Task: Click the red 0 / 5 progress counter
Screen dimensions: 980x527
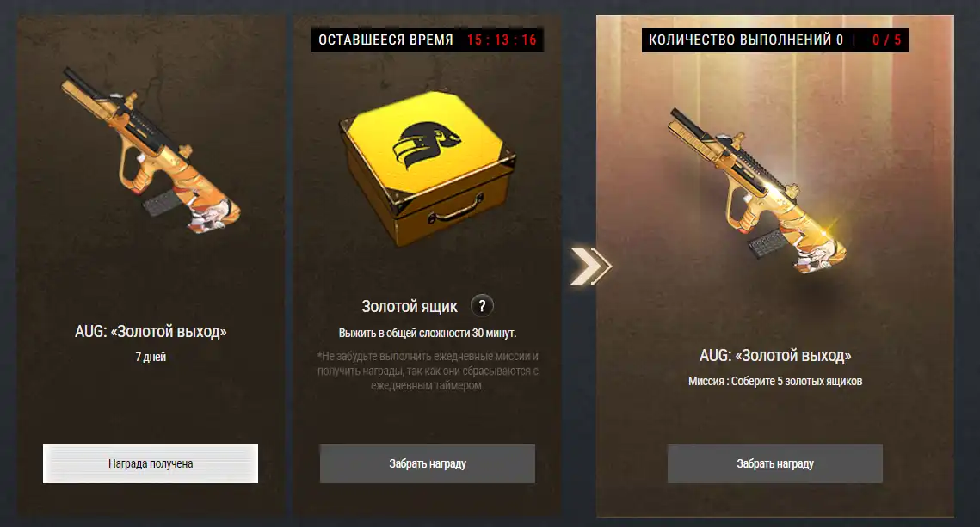Action: pyautogui.click(x=886, y=40)
